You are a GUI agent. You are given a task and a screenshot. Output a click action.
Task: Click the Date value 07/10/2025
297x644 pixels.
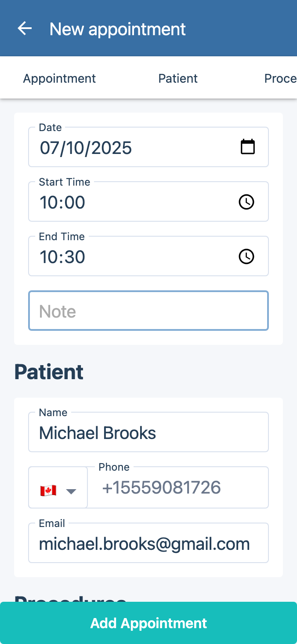tap(86, 148)
